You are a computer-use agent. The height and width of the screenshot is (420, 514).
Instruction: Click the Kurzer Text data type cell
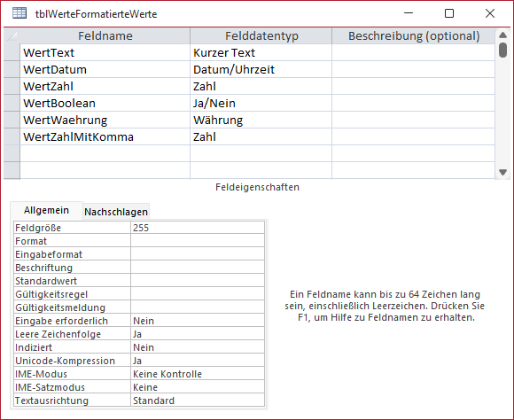click(261, 52)
